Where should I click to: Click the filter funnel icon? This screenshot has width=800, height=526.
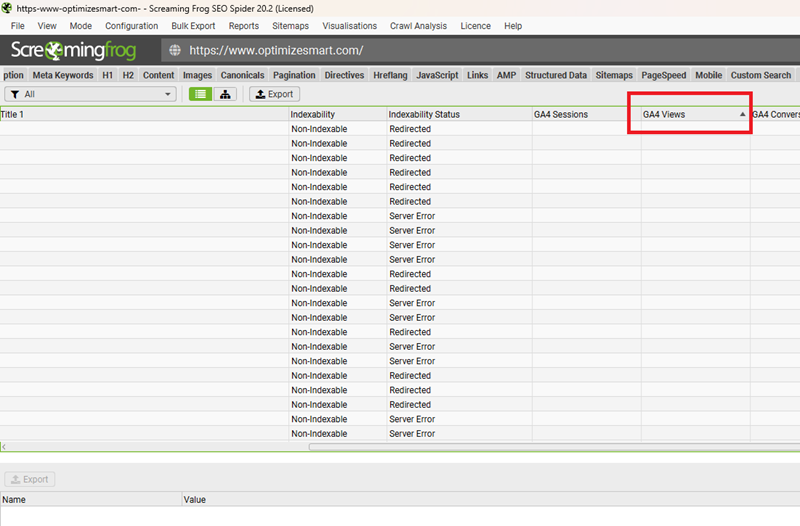(15, 94)
